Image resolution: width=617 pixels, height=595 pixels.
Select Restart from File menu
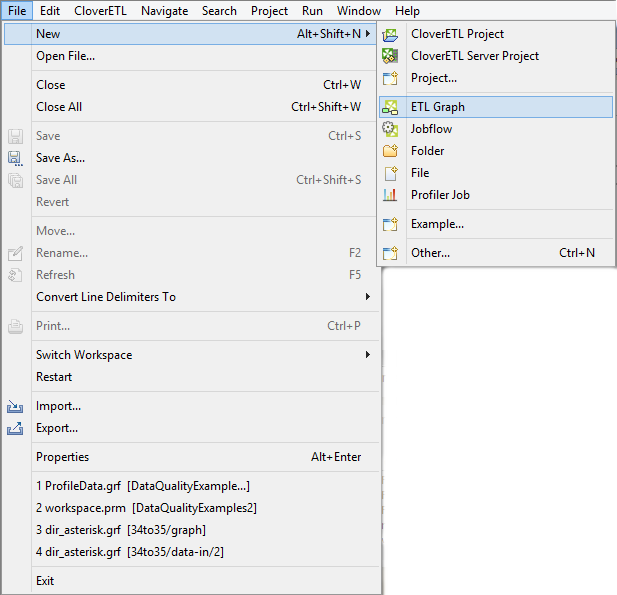(191, 377)
